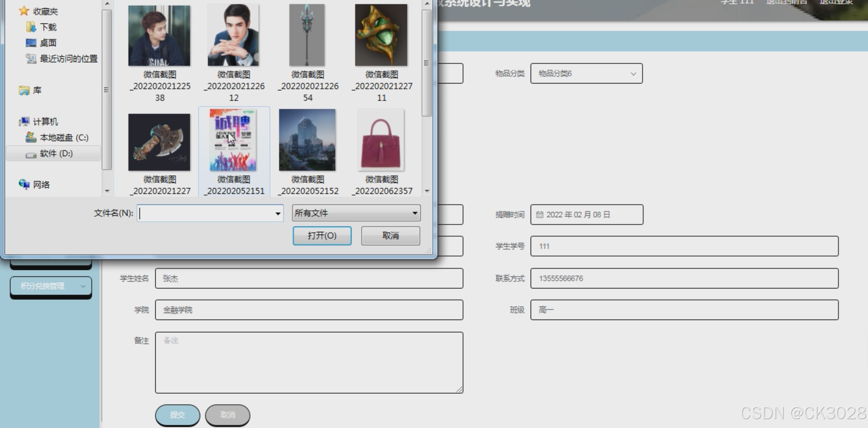Viewport: 868px width, 428px height.
Task: Select the Computer icon in tree
Action: pos(24,122)
